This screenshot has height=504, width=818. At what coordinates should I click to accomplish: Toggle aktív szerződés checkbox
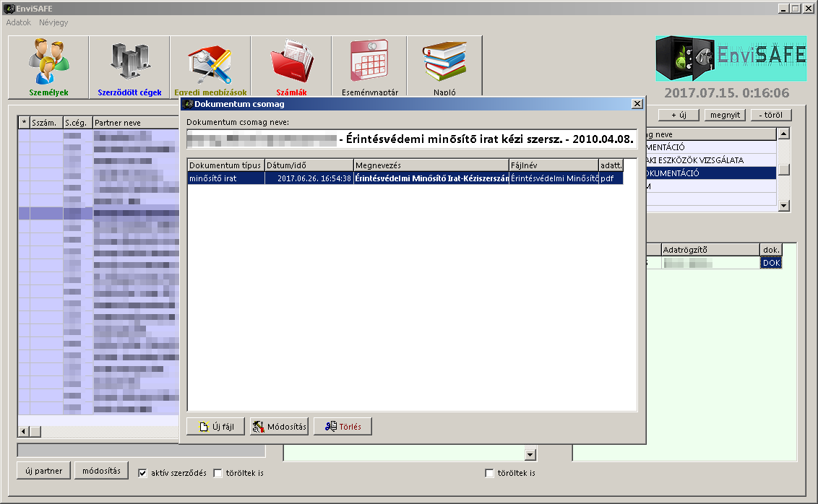[142, 474]
